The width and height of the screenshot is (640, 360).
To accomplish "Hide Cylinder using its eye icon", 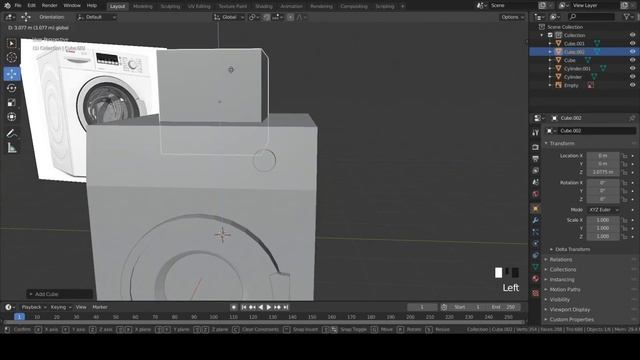I will coord(632,77).
